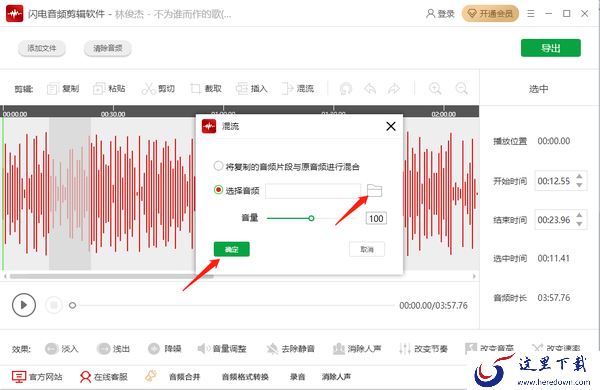Click the Paste (粘贴) tool
600x390 pixels.
109,89
